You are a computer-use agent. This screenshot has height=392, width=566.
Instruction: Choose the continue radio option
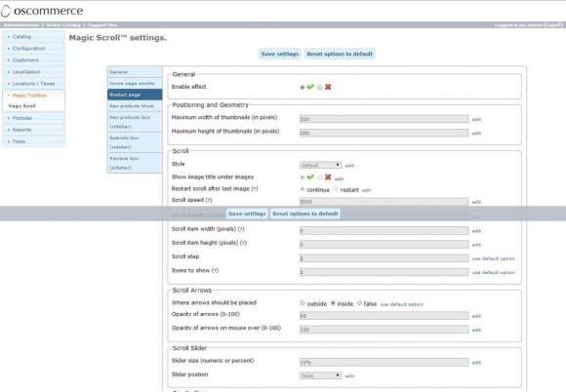303,189
